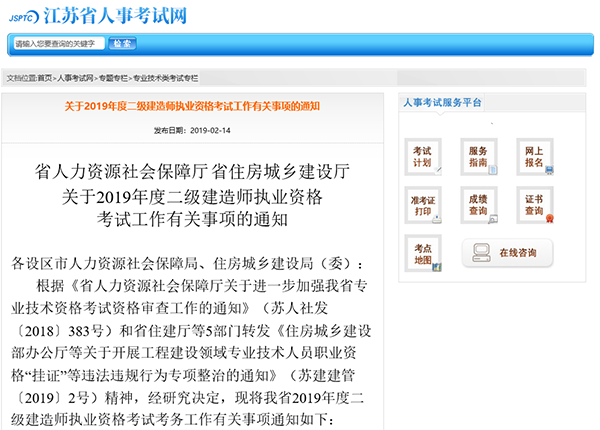Click the 网上报名 online registration icon
The image size is (600, 430).
tap(535, 155)
